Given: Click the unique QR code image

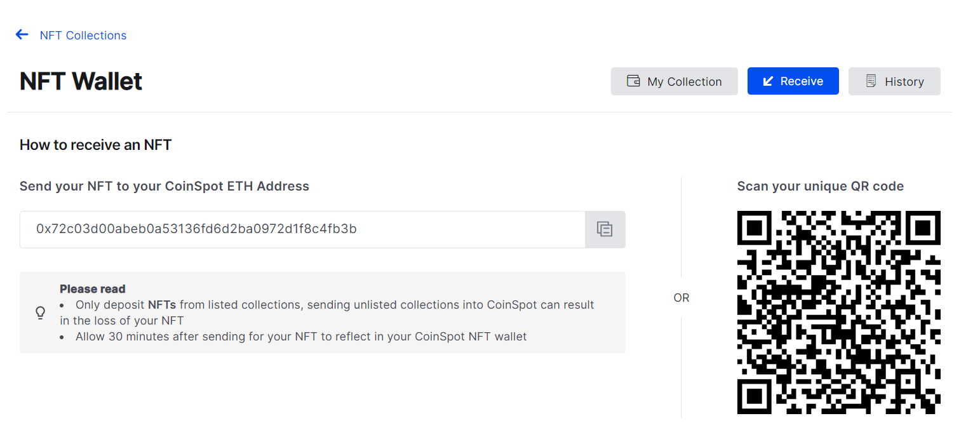Looking at the screenshot, I should click(838, 312).
